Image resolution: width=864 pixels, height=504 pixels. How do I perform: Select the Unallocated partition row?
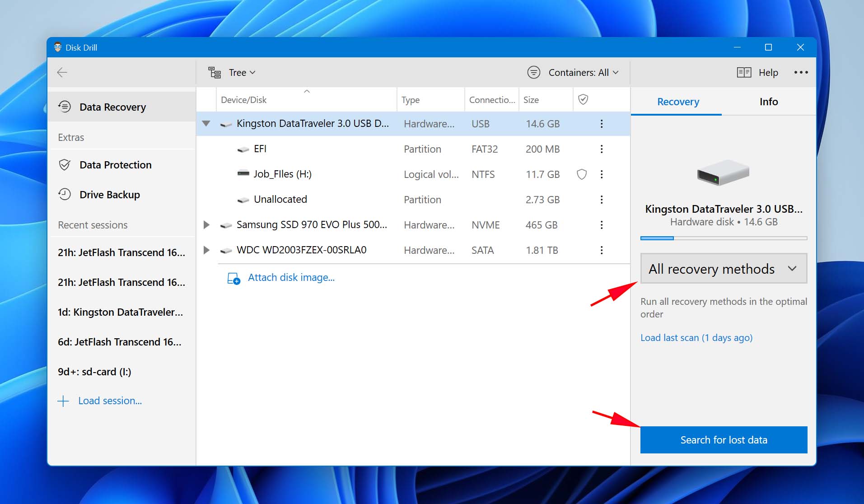click(x=413, y=199)
